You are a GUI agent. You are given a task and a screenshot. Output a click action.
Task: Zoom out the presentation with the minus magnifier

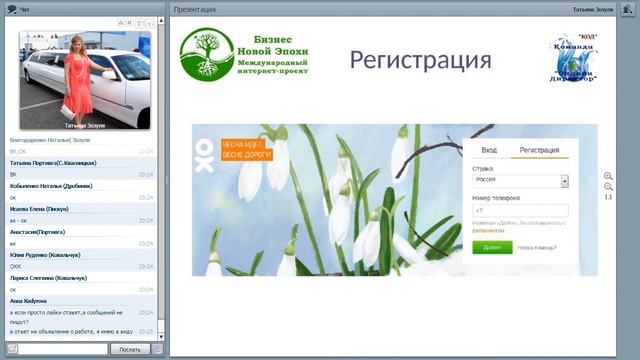608,187
